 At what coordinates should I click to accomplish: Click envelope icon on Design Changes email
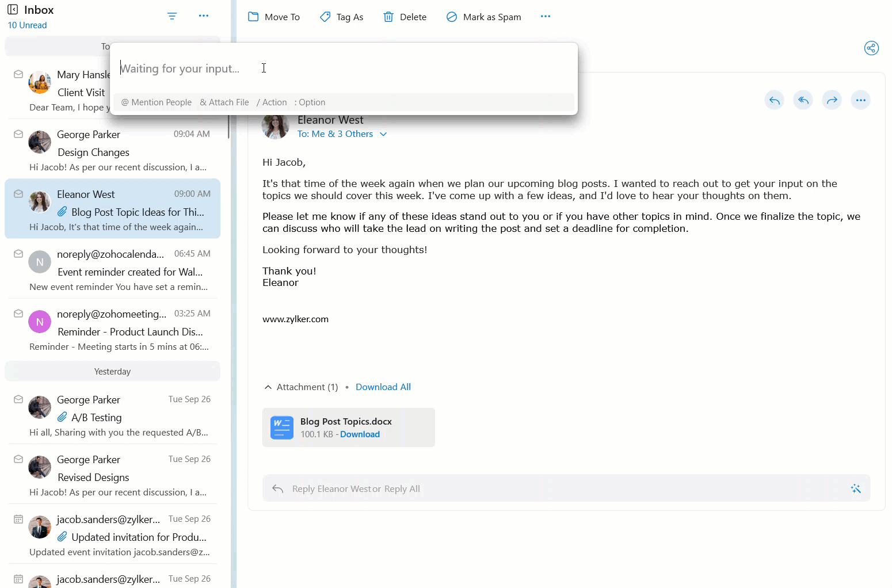pos(18,134)
